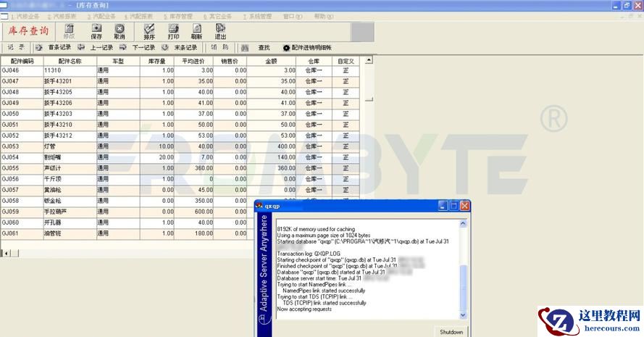Click the 600.00 average price cell
Image resolution: width=644 pixels, height=337 pixels.
(193, 212)
